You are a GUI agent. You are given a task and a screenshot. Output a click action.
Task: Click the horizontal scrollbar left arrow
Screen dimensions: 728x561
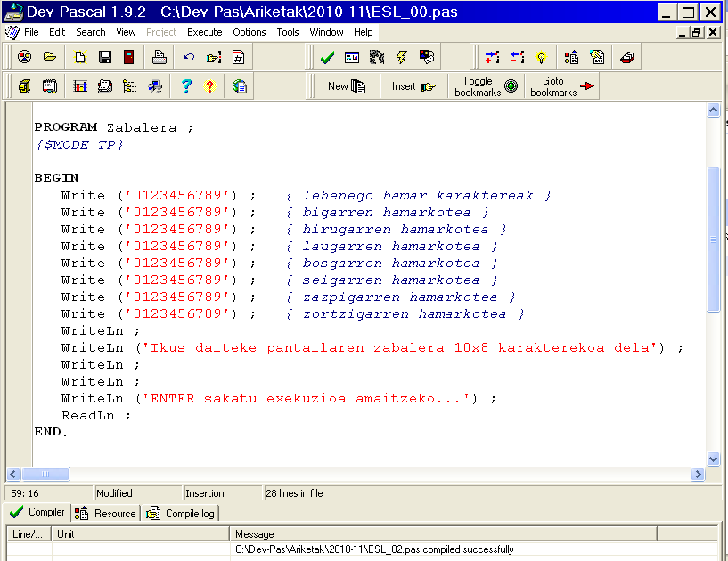tap(13, 475)
